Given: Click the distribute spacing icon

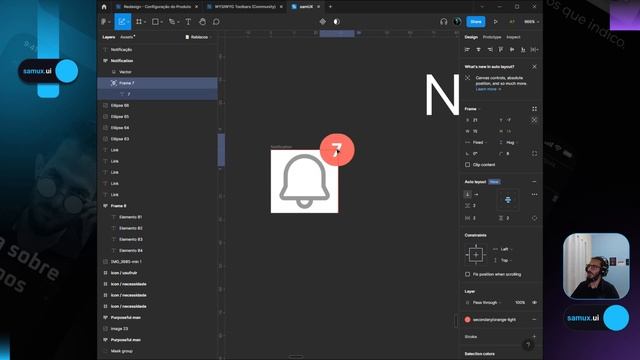Looking at the screenshot, I should click(534, 49).
